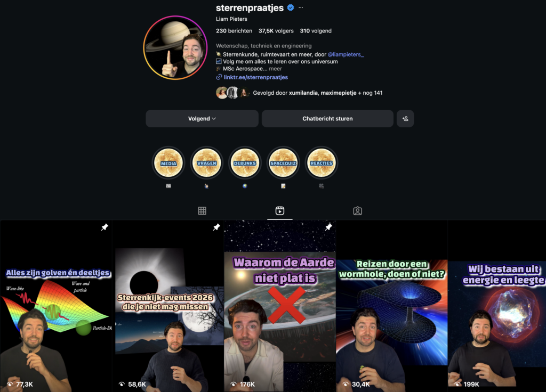Screen dimensions: 546x392
Task: View the DEBUNKS story highlight
Action: point(245,163)
